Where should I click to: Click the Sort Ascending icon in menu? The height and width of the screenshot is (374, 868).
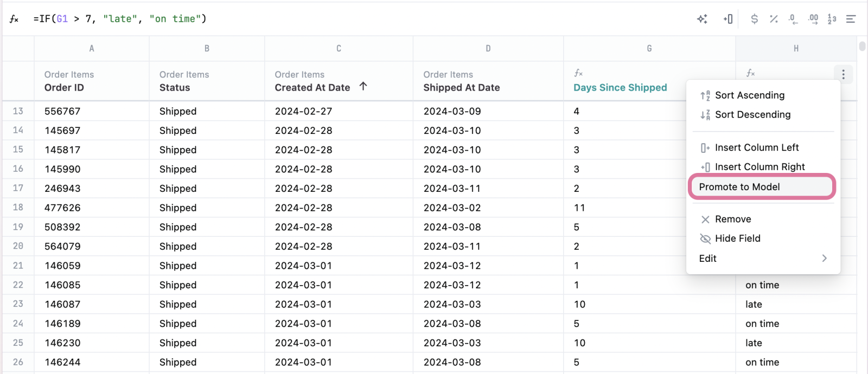click(705, 95)
